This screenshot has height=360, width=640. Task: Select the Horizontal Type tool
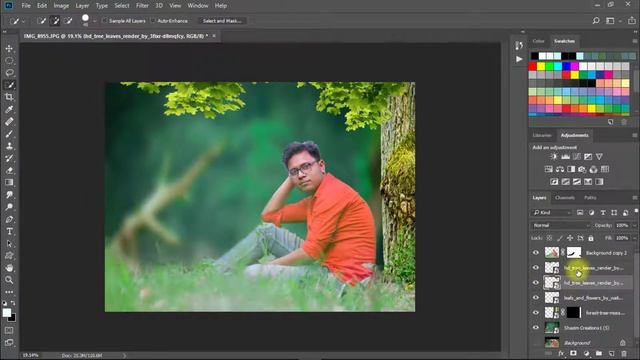(x=9, y=231)
